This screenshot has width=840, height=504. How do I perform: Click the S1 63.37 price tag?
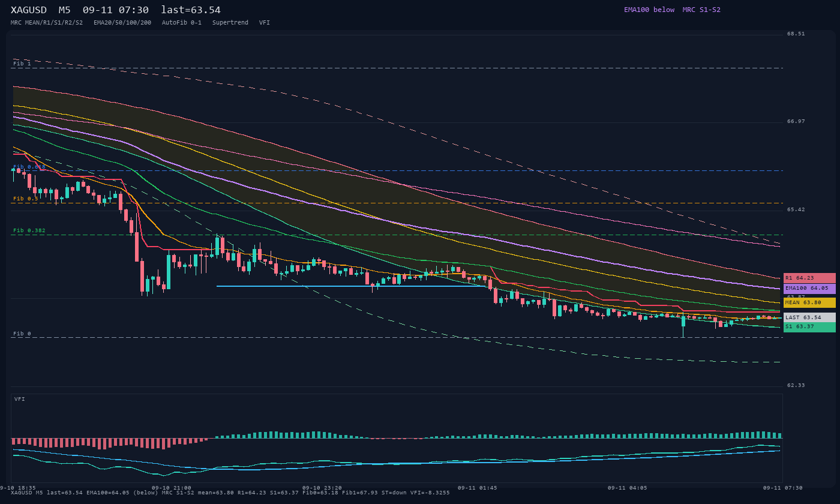tap(809, 327)
